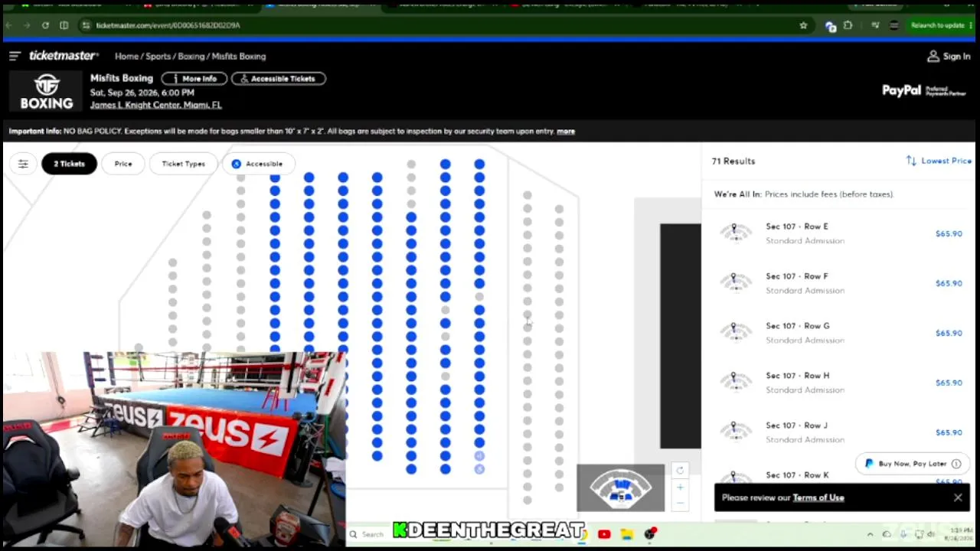This screenshot has width=980, height=551.
Task: Zoom in on the seat map
Action: coord(680,487)
